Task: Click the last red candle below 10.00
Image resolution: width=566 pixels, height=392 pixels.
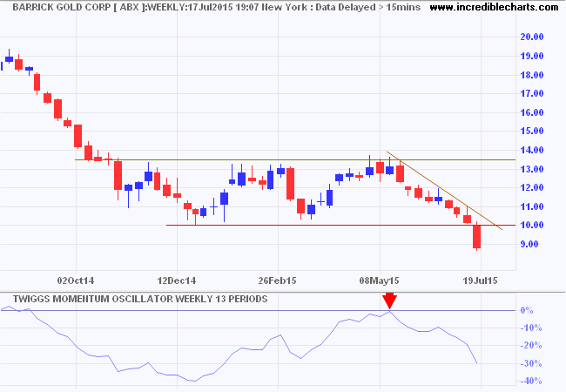Action: click(x=477, y=236)
